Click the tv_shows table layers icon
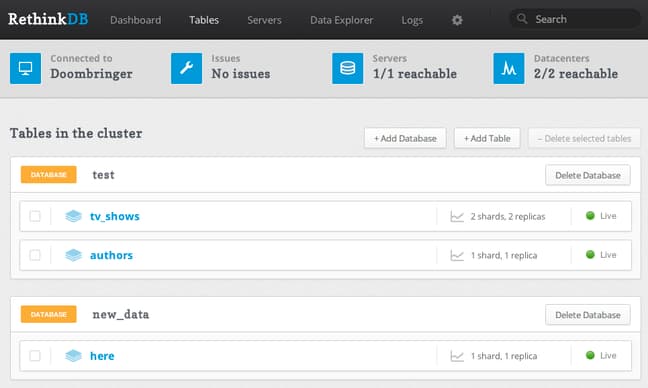The width and height of the screenshot is (648, 388). [74, 216]
